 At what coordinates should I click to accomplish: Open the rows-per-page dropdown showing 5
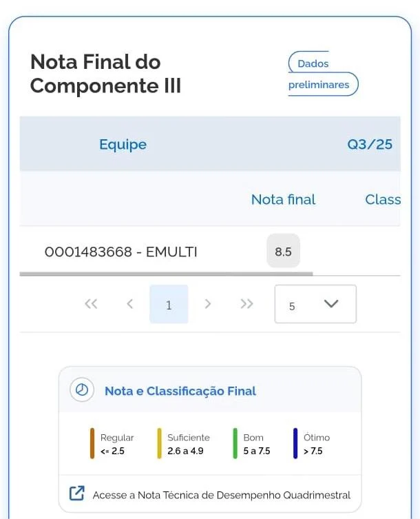point(315,304)
